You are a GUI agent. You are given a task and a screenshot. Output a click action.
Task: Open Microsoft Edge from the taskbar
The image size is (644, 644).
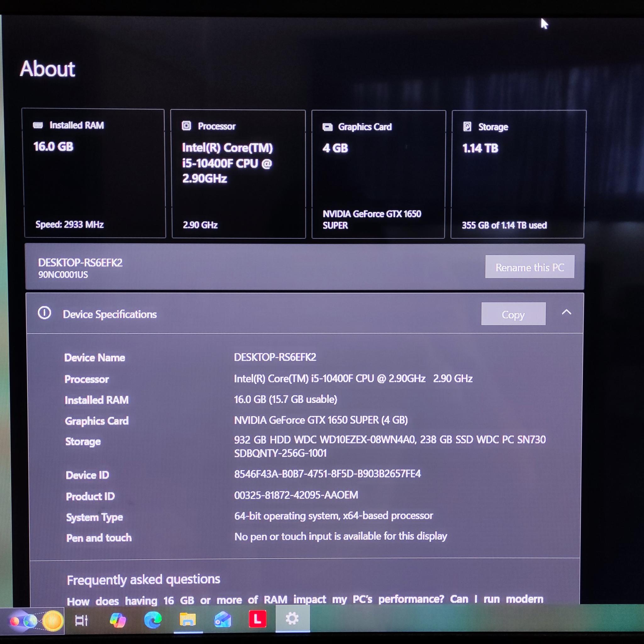[x=153, y=620]
